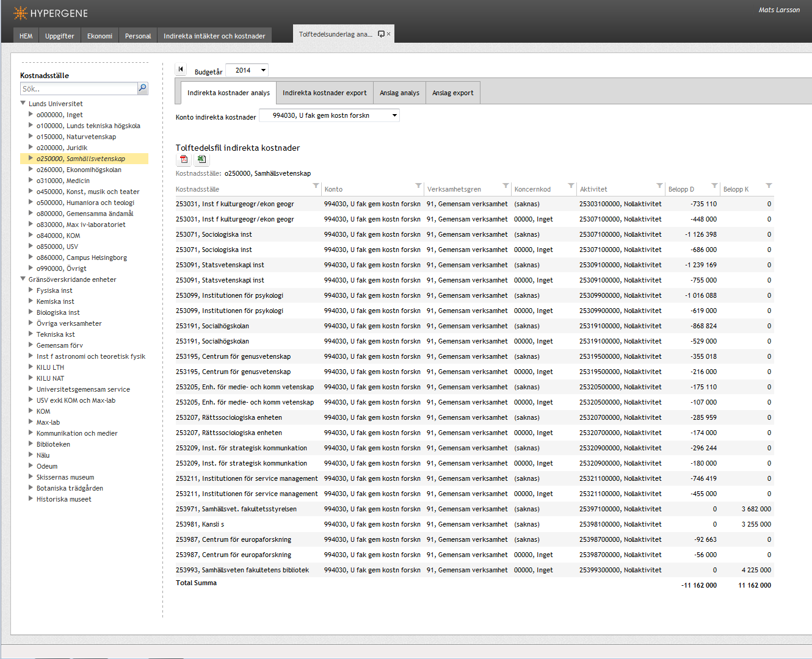Click the 253993, Samhällsveten fakultetens bibliotek cell
This screenshot has width=812, height=659.
pyautogui.click(x=242, y=570)
